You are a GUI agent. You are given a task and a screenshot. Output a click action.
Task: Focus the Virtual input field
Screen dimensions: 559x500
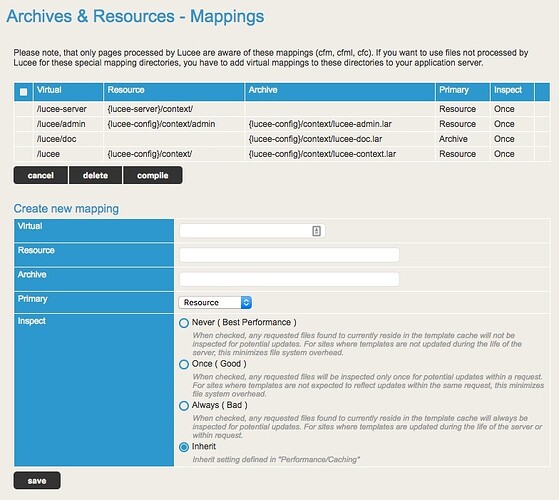tap(252, 231)
